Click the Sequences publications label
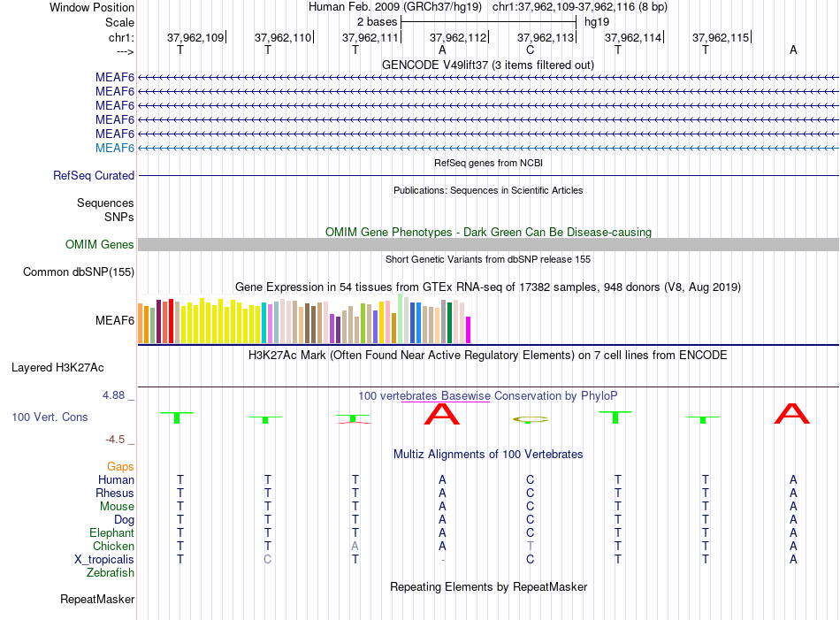The image size is (840, 620). click(x=105, y=203)
